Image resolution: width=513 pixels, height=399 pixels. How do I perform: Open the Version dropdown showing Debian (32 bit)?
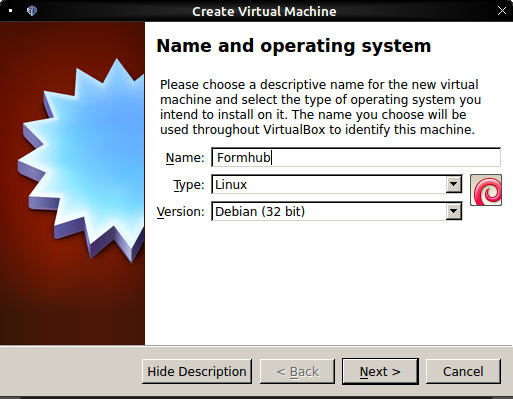pyautogui.click(x=337, y=211)
